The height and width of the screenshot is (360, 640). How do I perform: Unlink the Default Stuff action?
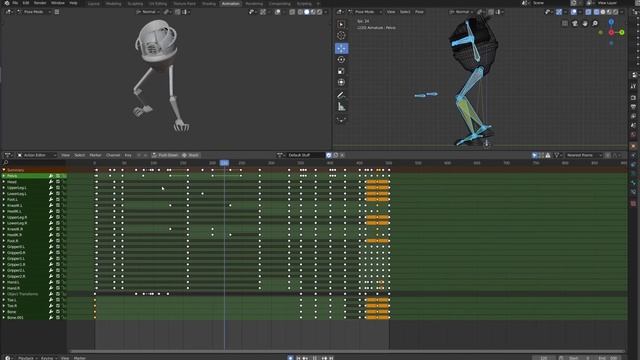(x=342, y=155)
